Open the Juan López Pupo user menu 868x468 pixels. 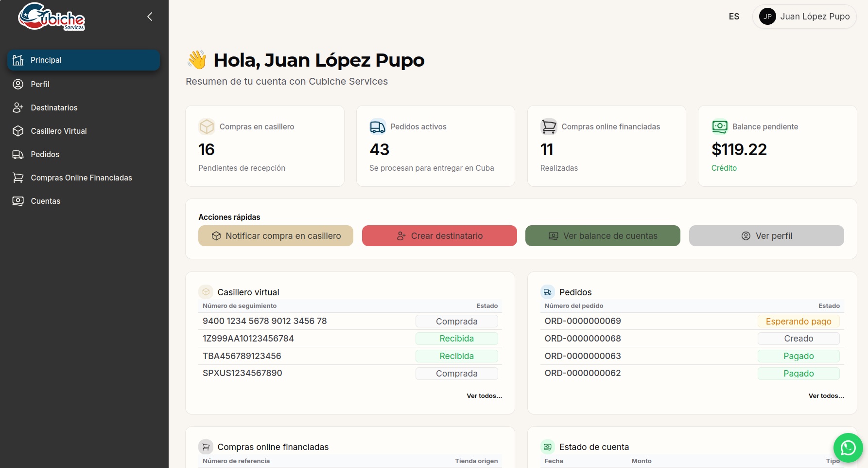coord(804,17)
